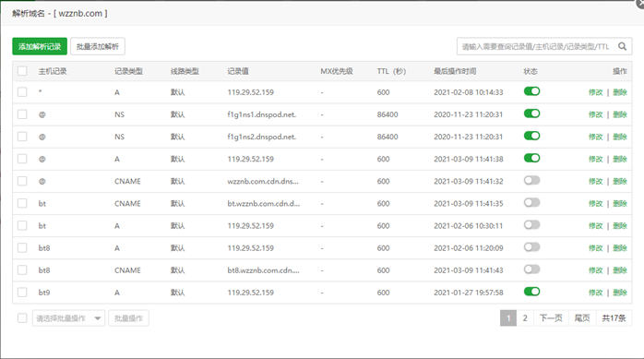644x359 pixels.
Task: Click record value bt.wzznb.com.cdn.d...
Action: point(264,203)
